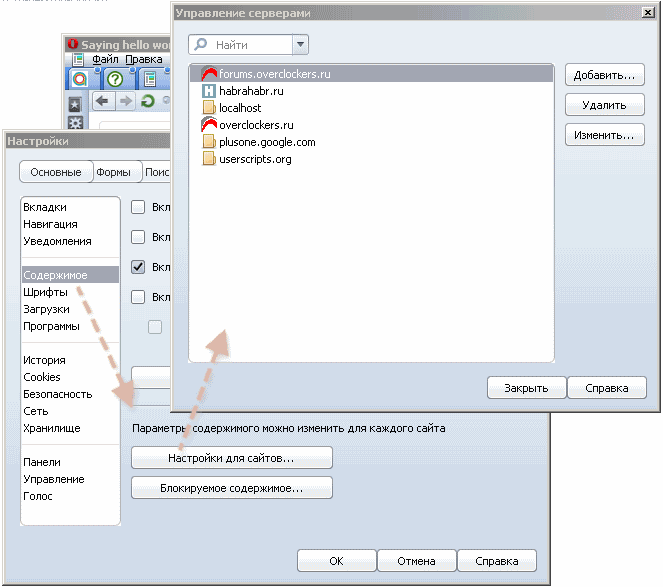Select Уведомления in settings list
Viewport: 663px width, 587px height.
70,241
